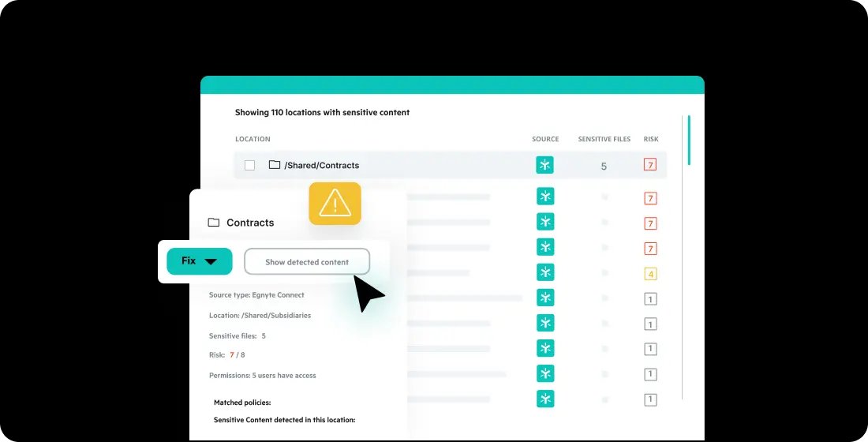Click the Egnyte source icon in /Shared/Contracts row
Screen dimensions: 868x442
(x=544, y=165)
